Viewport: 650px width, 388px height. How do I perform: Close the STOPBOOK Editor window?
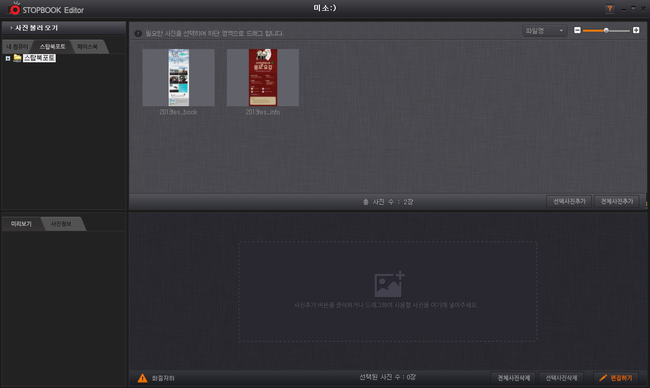coord(643,8)
